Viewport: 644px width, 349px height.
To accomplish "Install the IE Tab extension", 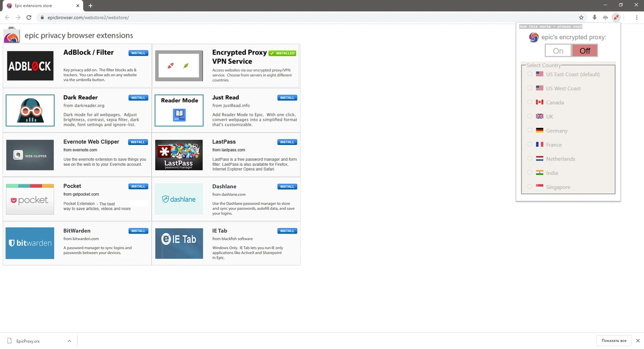I will (x=287, y=231).
